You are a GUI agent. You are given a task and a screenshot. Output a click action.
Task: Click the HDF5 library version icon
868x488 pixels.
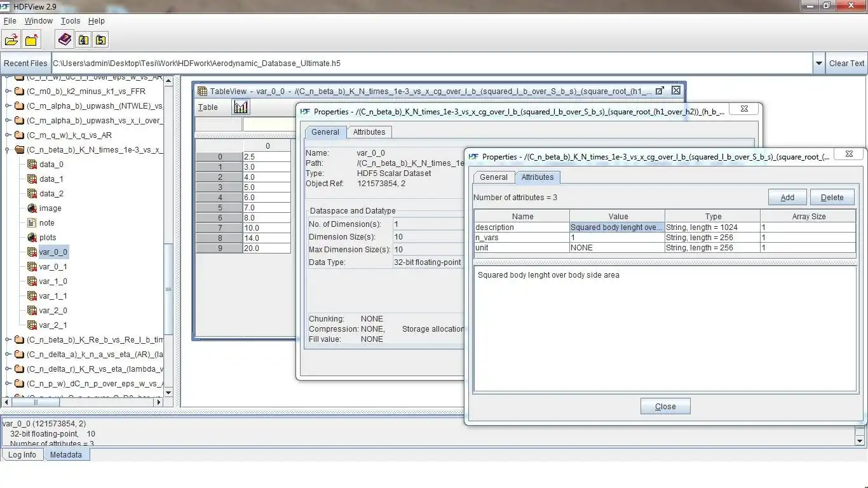101,40
